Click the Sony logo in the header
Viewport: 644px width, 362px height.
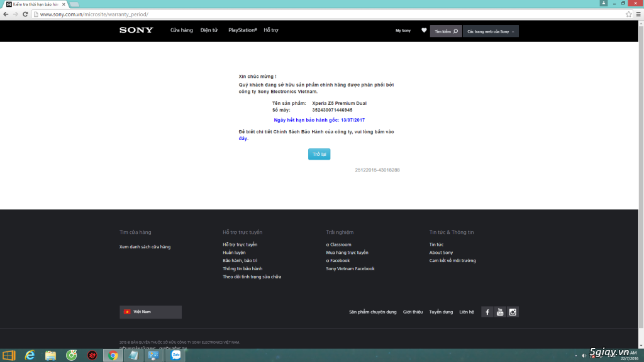pos(136,30)
